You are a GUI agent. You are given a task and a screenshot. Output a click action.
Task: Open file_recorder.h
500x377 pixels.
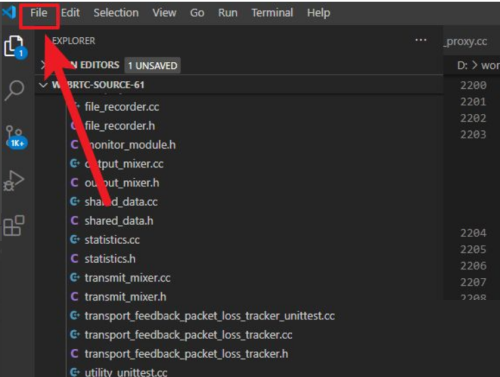point(120,126)
